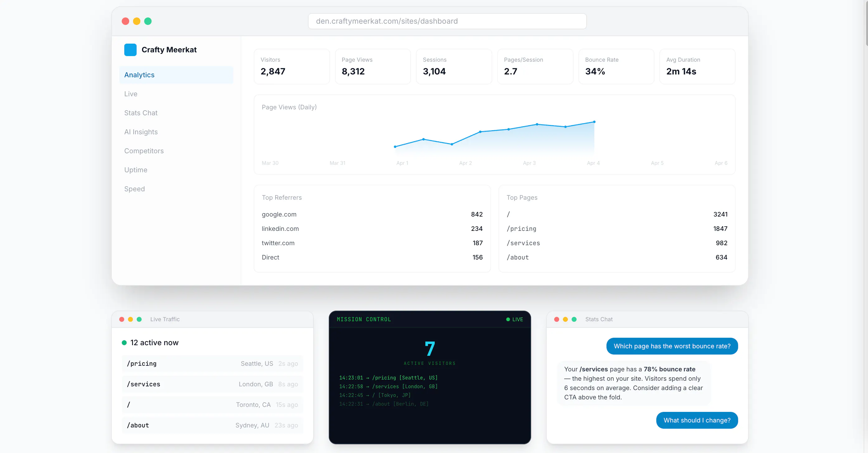Select the Avg Duration 2m 14s card
The height and width of the screenshot is (453, 868).
(x=697, y=66)
